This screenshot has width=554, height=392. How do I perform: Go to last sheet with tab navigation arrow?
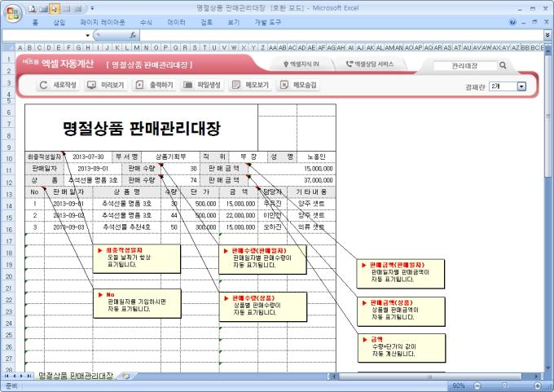pyautogui.click(x=29, y=376)
